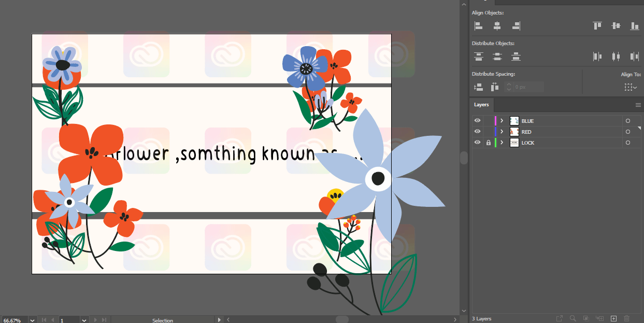Click the horizontal align center icon
Screen dimensions: 644x323
click(497, 25)
